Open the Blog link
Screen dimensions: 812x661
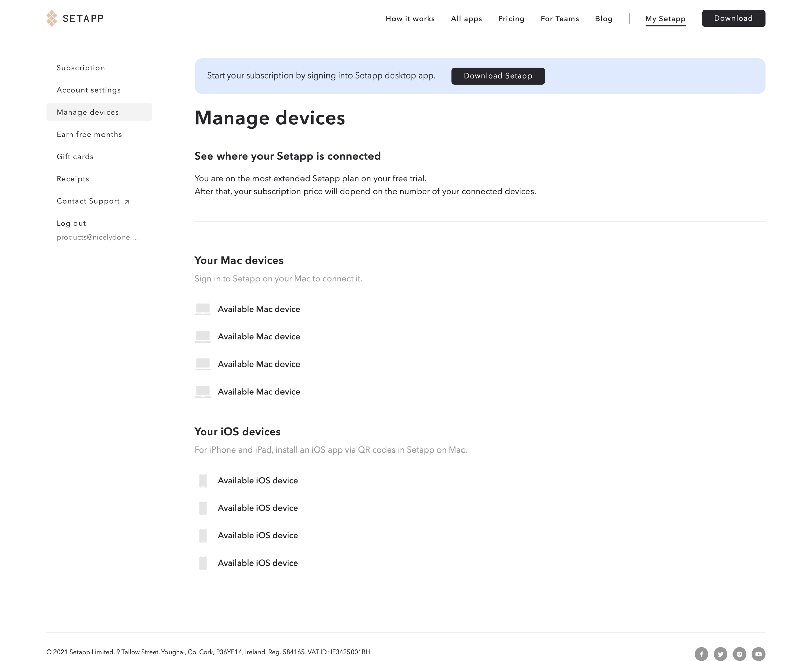[604, 19]
